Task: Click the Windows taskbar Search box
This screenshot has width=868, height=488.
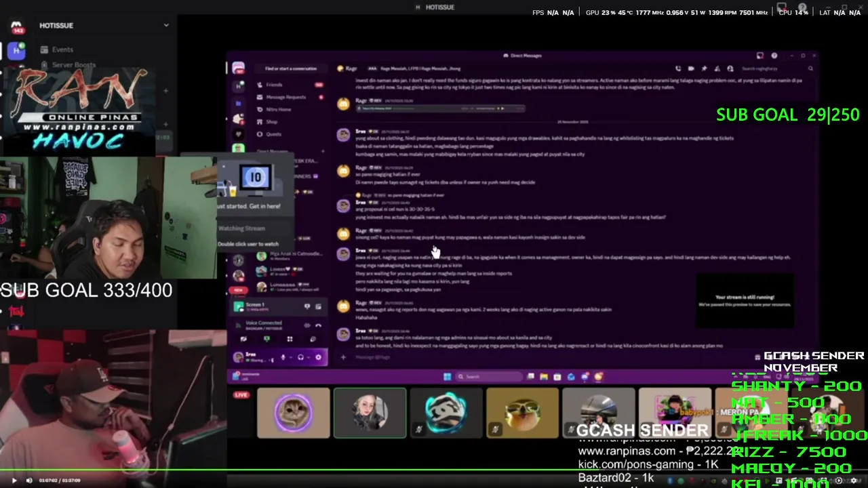Action: click(490, 376)
